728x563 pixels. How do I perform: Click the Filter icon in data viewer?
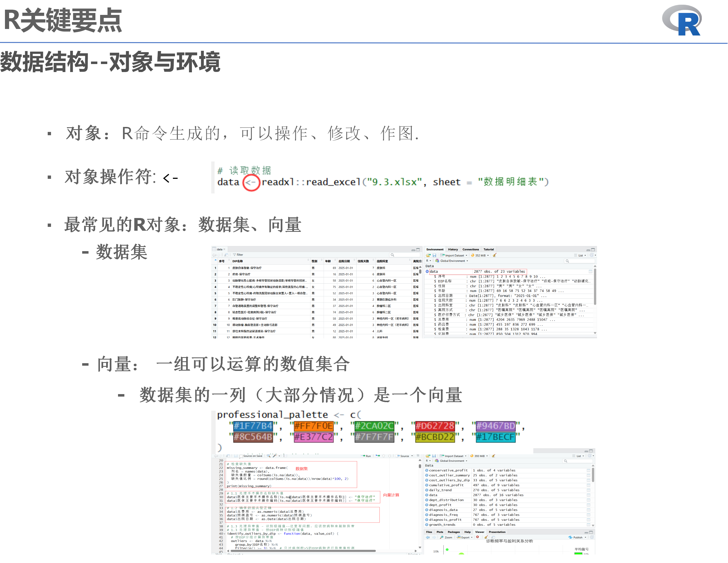pyautogui.click(x=234, y=255)
